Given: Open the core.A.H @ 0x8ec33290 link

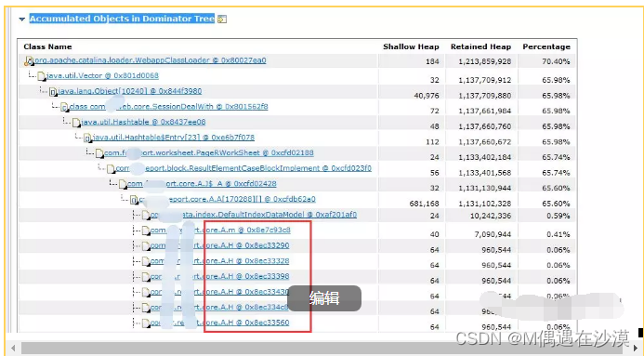Looking at the screenshot, I should click(219, 245).
